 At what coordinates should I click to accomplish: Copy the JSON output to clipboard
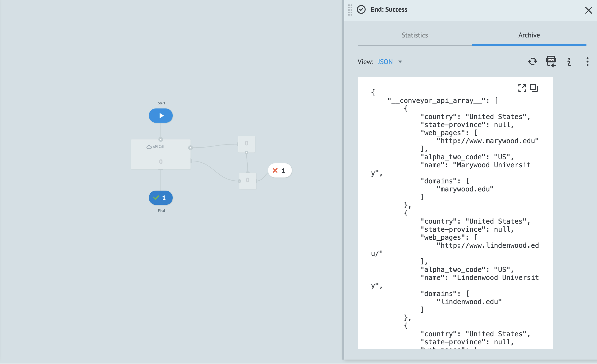click(534, 88)
